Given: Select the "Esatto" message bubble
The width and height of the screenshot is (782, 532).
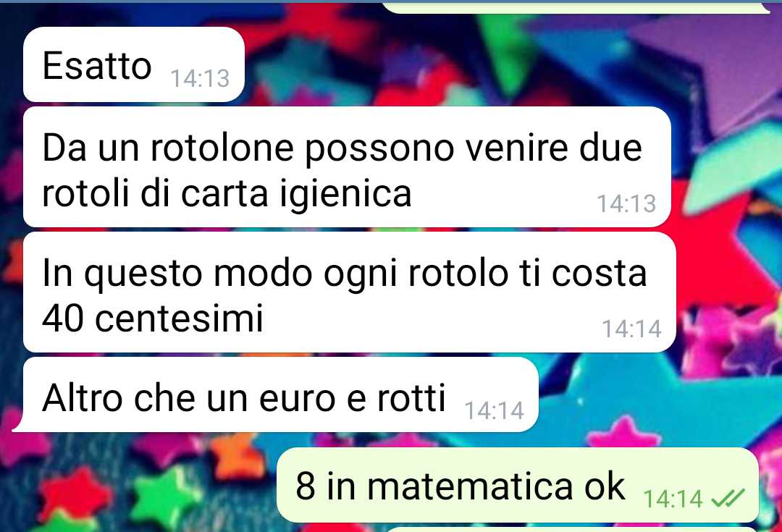Looking at the screenshot, I should coord(134,65).
